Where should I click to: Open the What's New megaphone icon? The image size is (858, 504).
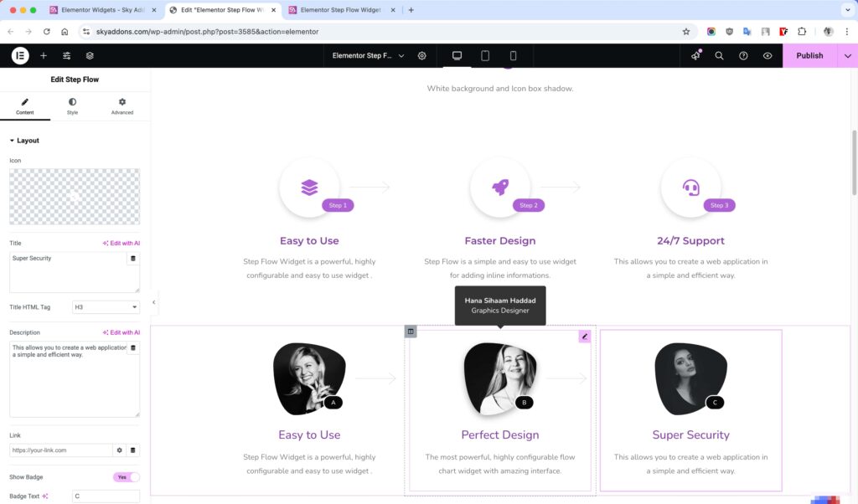695,56
